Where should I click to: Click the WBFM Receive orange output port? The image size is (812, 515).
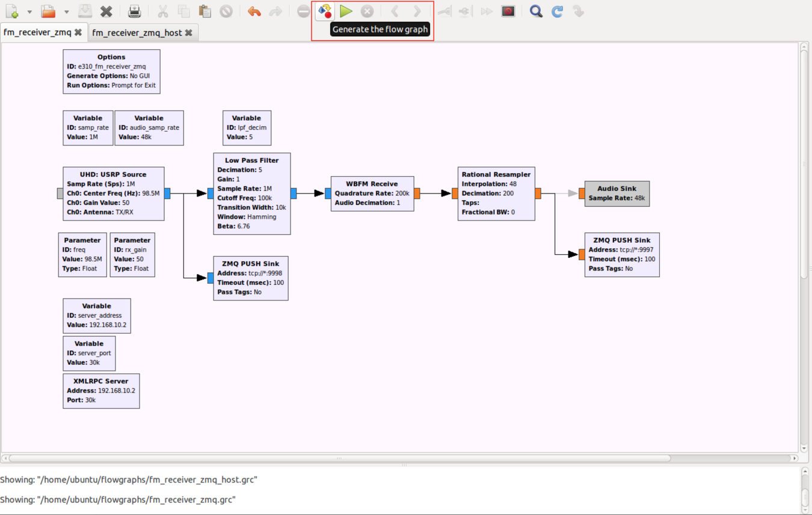(x=417, y=194)
